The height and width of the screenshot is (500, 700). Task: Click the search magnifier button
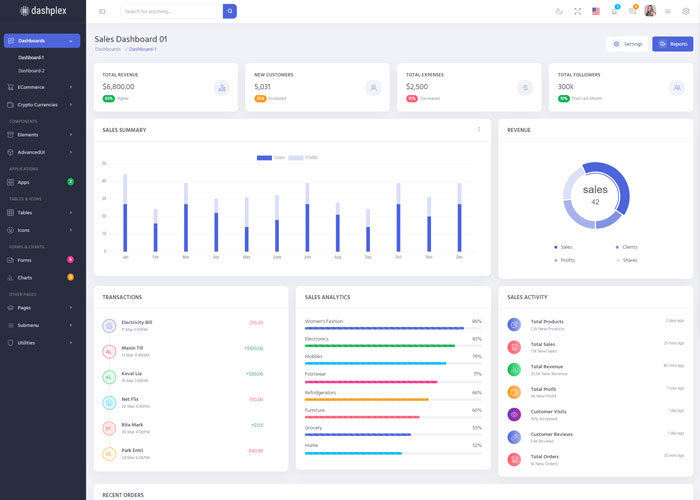[x=230, y=11]
